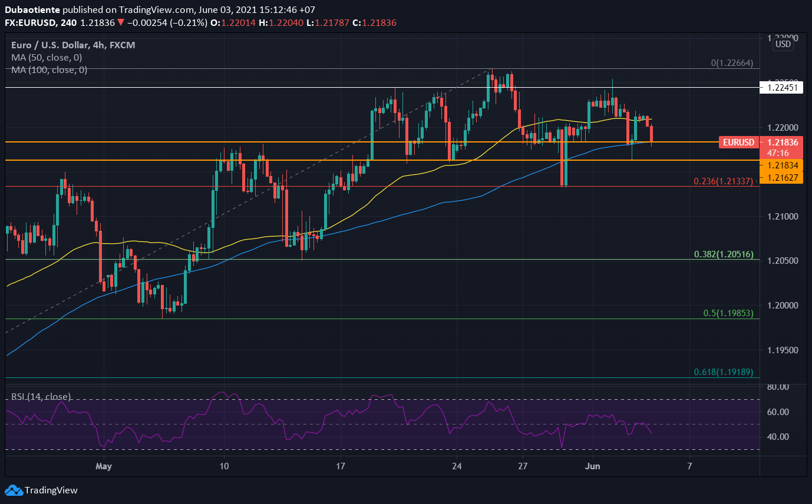Screen dimensions: 812x504
Task: Click the 1.21836 current price label
Action: [x=782, y=142]
